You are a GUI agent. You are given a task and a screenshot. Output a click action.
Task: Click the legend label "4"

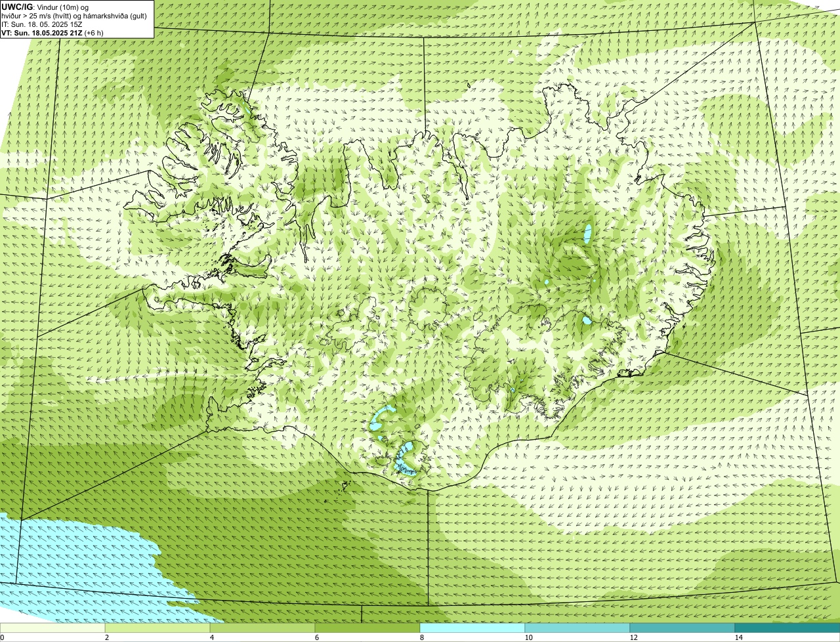211,637
